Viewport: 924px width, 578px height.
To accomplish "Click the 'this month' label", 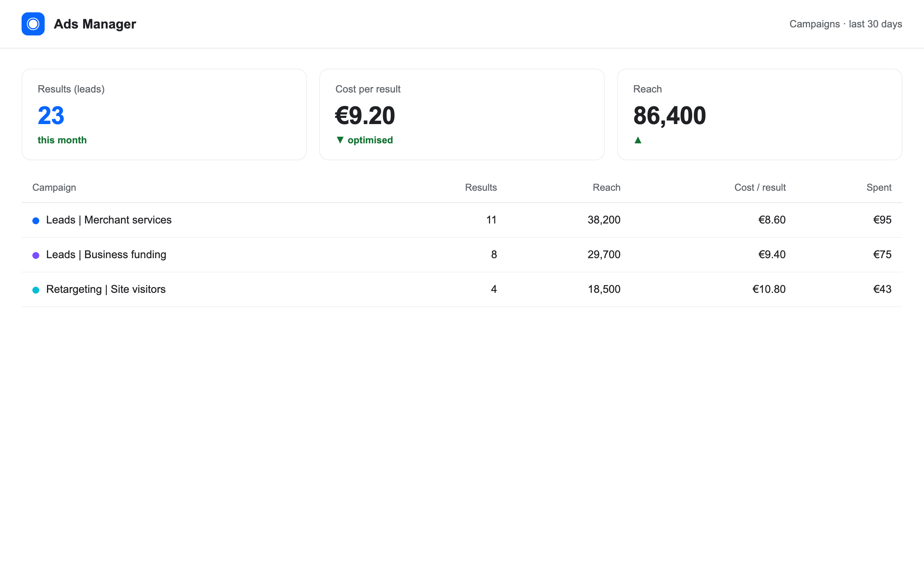I will tap(62, 140).
